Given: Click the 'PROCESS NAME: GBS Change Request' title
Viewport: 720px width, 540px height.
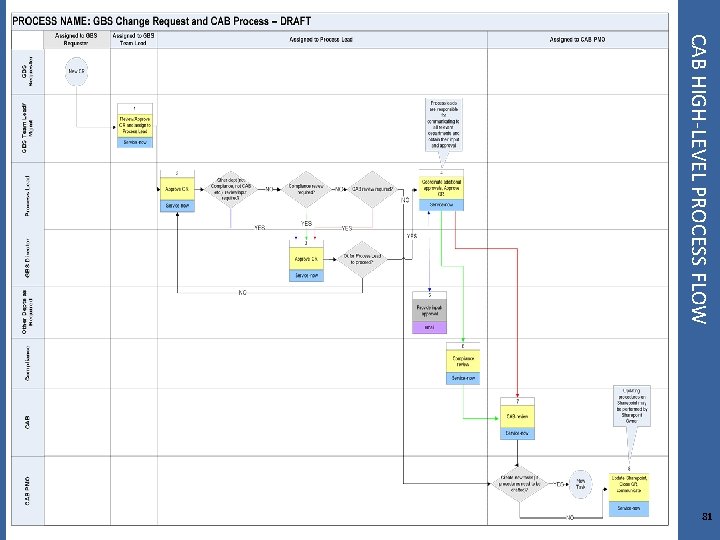Looking at the screenshot, I should point(162,21).
